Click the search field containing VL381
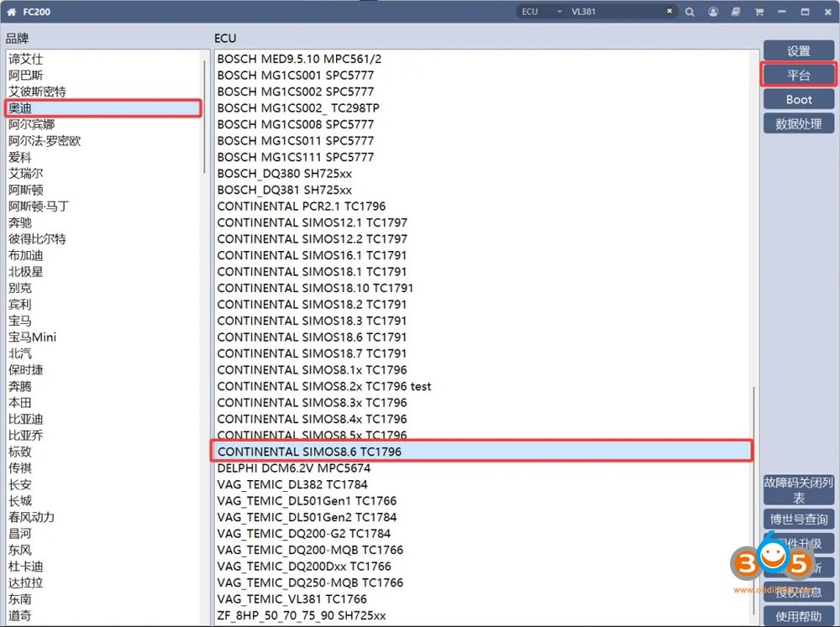 tap(616, 11)
